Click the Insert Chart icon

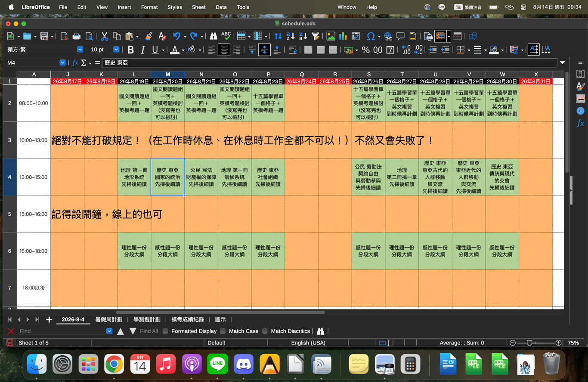(x=343, y=36)
